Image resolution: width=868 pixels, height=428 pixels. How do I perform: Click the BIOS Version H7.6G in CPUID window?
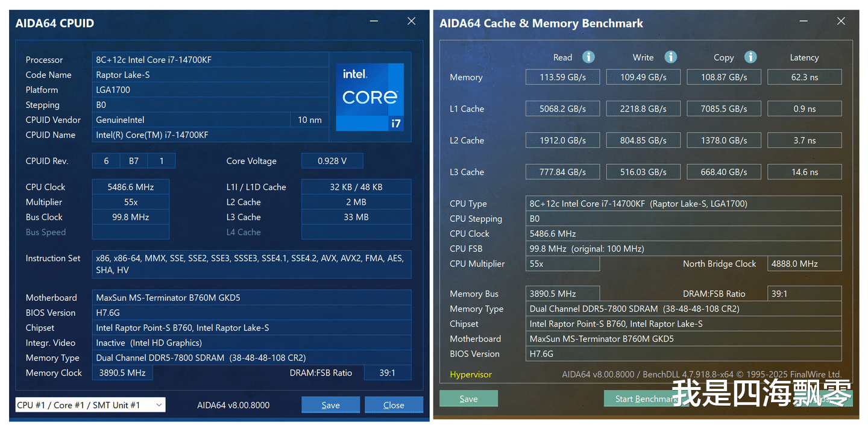coord(251,313)
